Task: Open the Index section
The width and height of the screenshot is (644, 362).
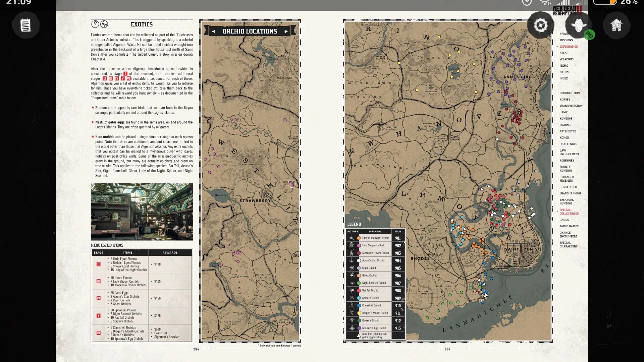Action: (x=563, y=78)
